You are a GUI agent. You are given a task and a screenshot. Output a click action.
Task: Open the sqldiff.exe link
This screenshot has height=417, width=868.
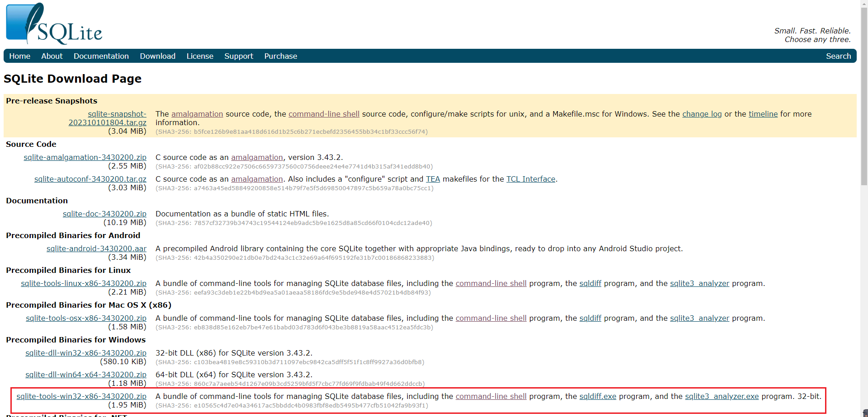(x=598, y=396)
